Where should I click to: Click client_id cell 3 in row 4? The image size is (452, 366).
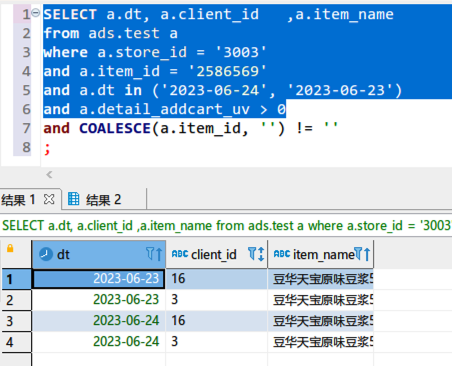coord(217,342)
